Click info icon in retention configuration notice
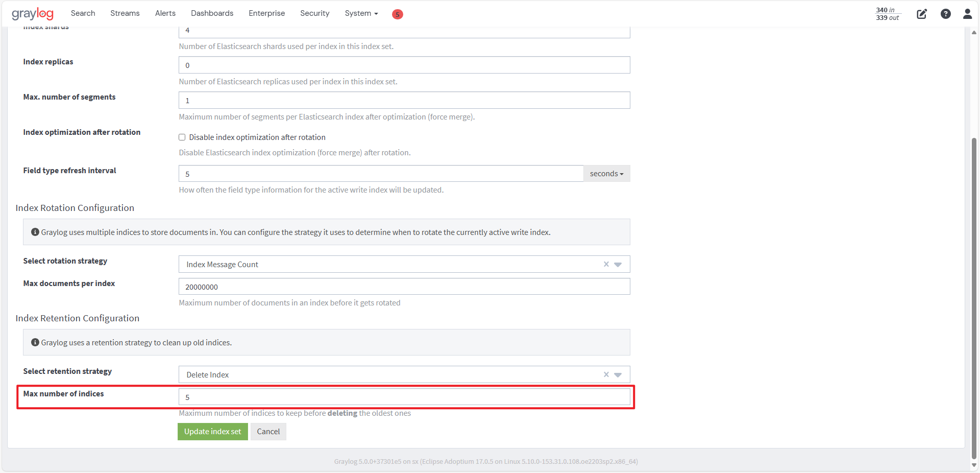Image resolution: width=980 pixels, height=473 pixels. [x=35, y=342]
